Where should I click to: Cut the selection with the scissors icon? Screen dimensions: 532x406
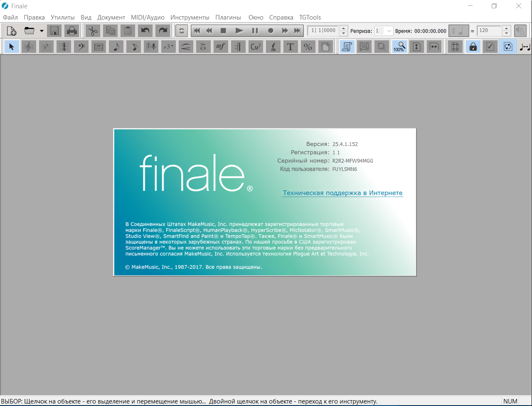tap(93, 30)
